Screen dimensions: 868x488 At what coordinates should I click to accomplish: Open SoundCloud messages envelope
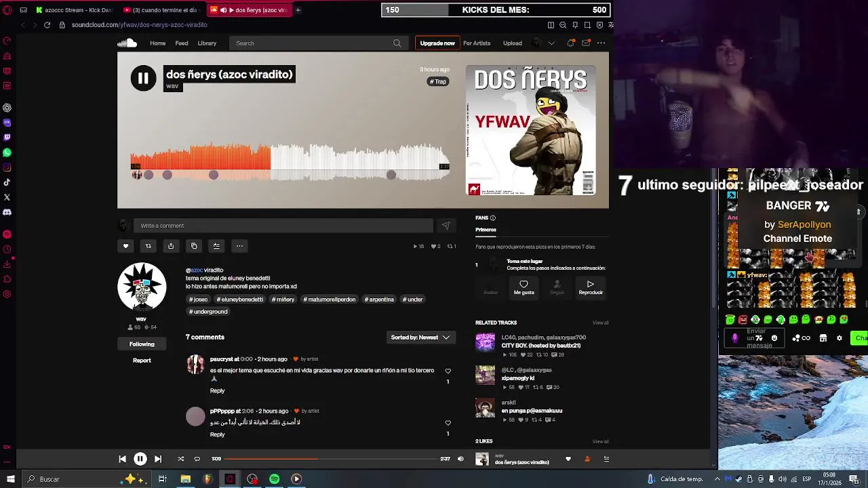click(x=586, y=43)
